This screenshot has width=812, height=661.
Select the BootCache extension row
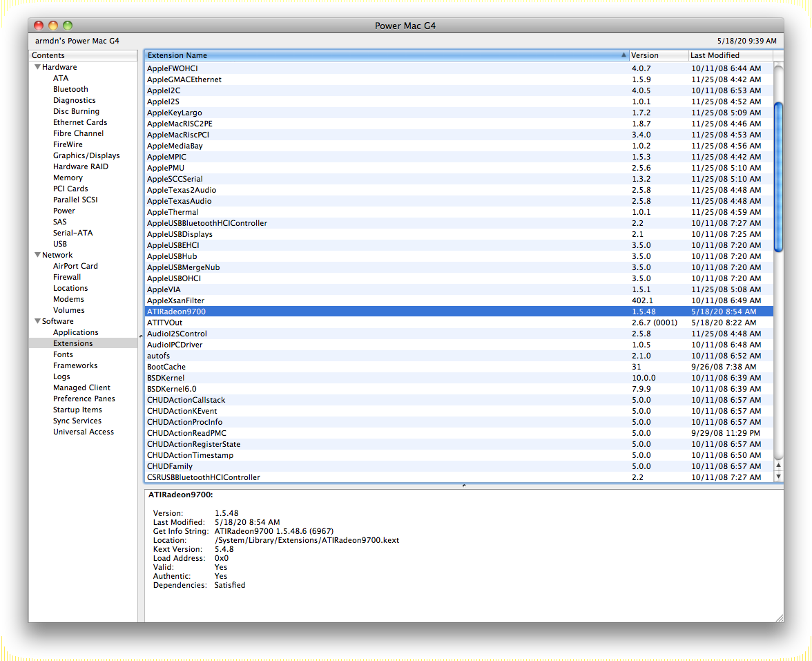click(x=458, y=367)
